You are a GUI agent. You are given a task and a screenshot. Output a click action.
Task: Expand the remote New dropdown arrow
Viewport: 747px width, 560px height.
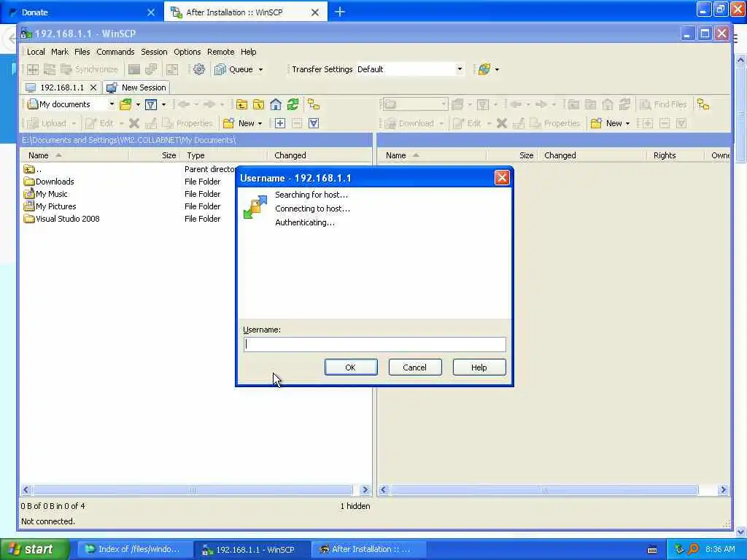tap(627, 124)
